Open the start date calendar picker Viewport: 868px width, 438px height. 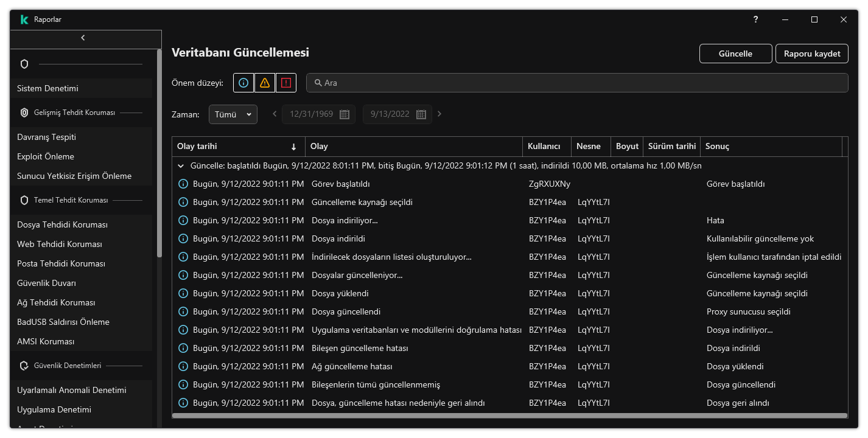coord(344,114)
